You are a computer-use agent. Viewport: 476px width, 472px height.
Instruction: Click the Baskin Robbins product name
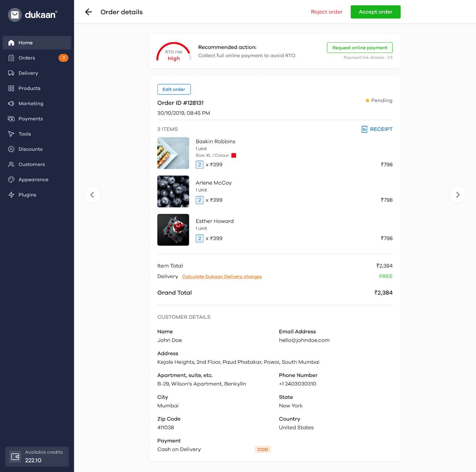pyautogui.click(x=215, y=142)
